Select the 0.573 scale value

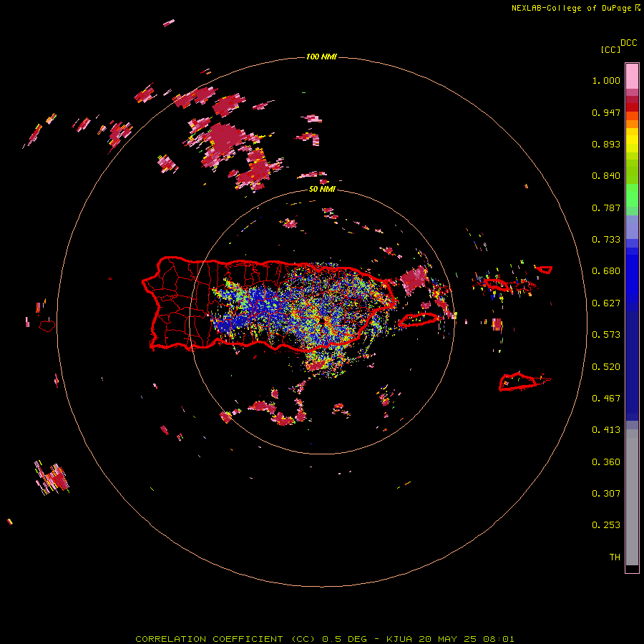coord(606,335)
